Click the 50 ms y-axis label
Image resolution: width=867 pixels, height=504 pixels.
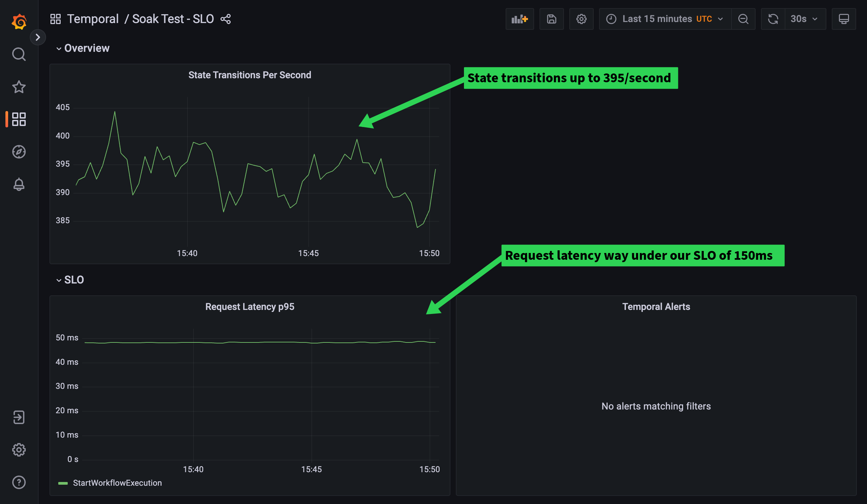tap(67, 338)
